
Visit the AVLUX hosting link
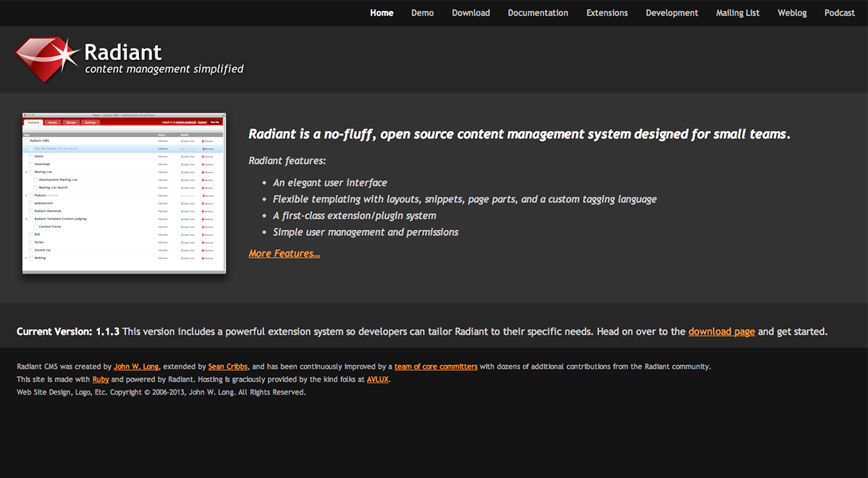click(378, 380)
